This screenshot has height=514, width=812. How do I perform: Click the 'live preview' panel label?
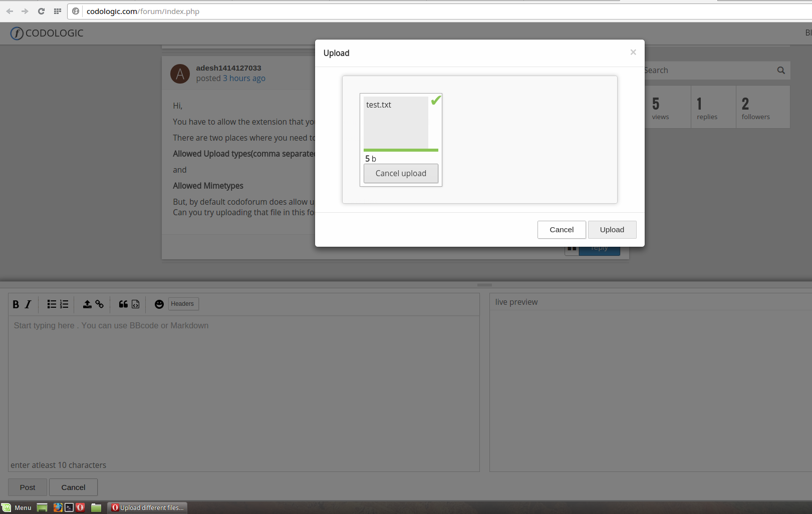tap(516, 302)
